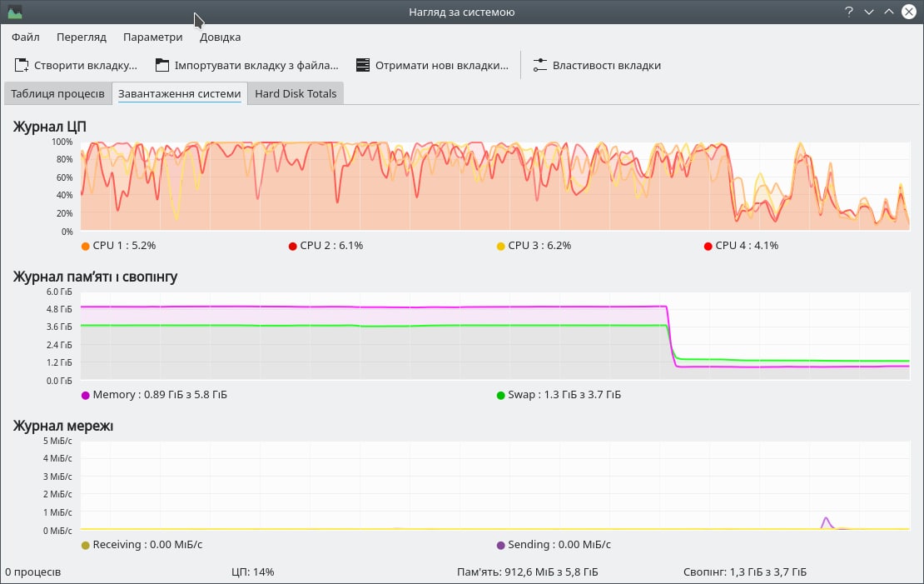
Task: Click the Журнал мережі heading
Action: pos(63,426)
